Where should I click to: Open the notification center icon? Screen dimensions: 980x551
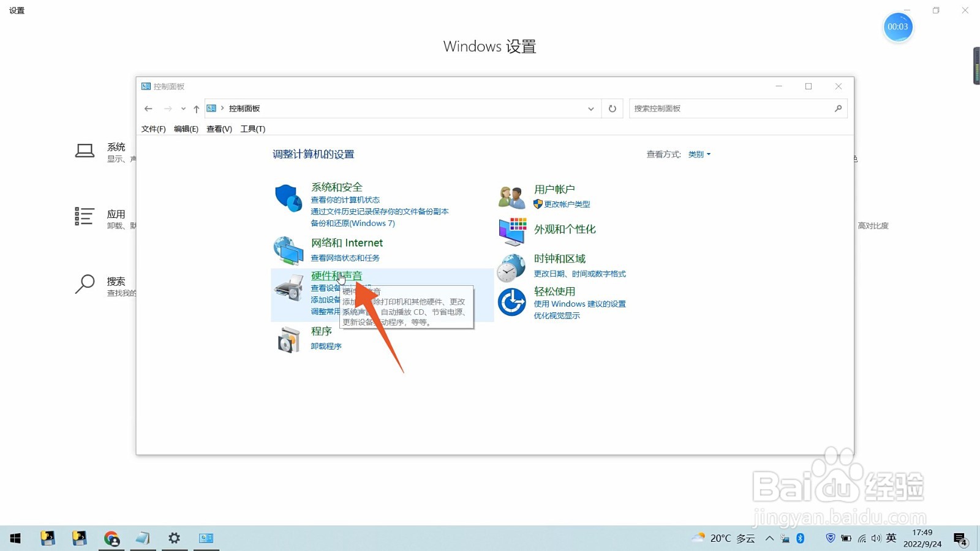[960, 539]
